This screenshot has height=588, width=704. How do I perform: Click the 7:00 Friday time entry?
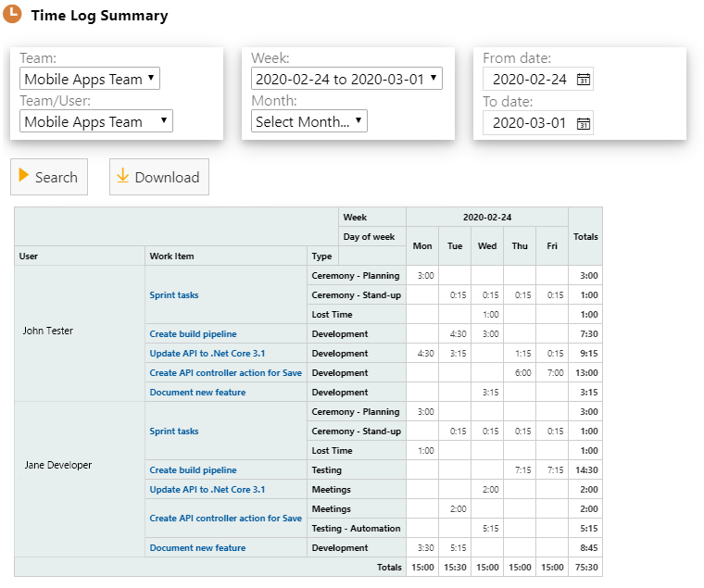click(552, 372)
